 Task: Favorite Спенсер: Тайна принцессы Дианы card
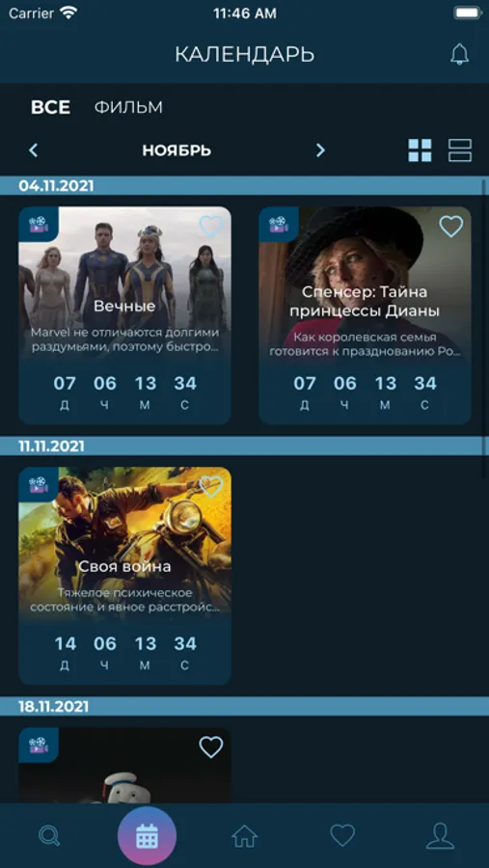[x=450, y=227]
